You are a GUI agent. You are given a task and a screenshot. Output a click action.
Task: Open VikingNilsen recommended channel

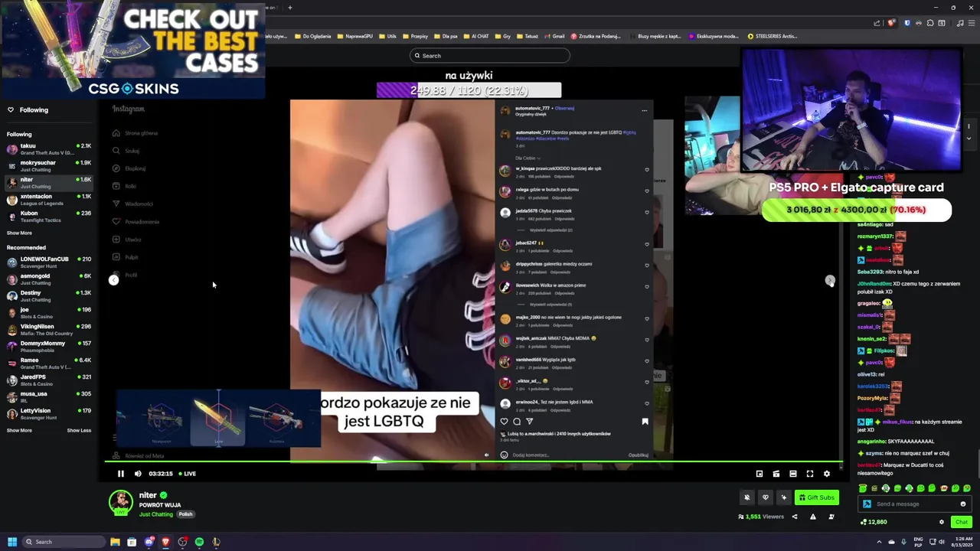pos(49,329)
